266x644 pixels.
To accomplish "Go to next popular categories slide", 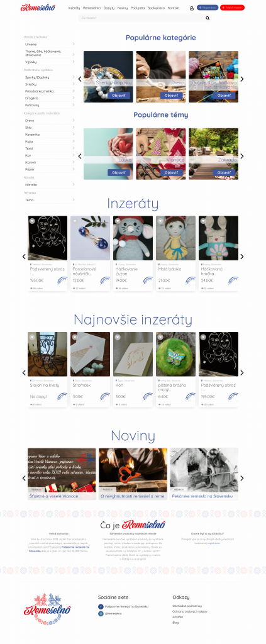I will point(242,79).
